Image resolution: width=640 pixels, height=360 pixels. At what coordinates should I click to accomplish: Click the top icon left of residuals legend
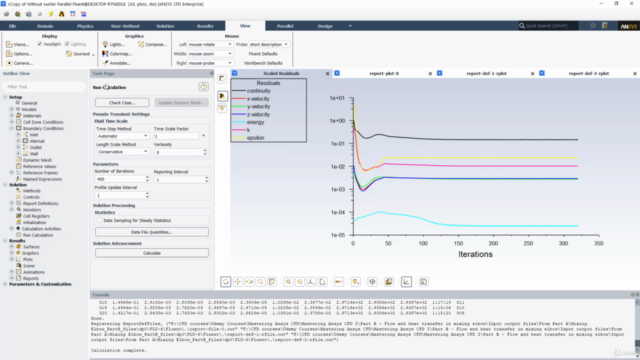click(x=222, y=79)
